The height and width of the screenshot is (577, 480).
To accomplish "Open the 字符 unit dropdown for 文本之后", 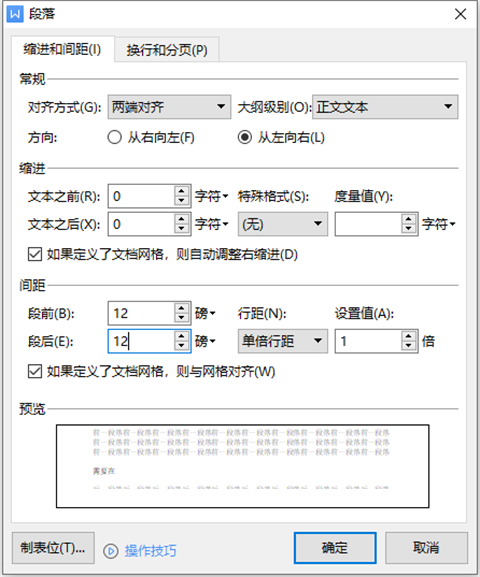I will click(x=212, y=224).
